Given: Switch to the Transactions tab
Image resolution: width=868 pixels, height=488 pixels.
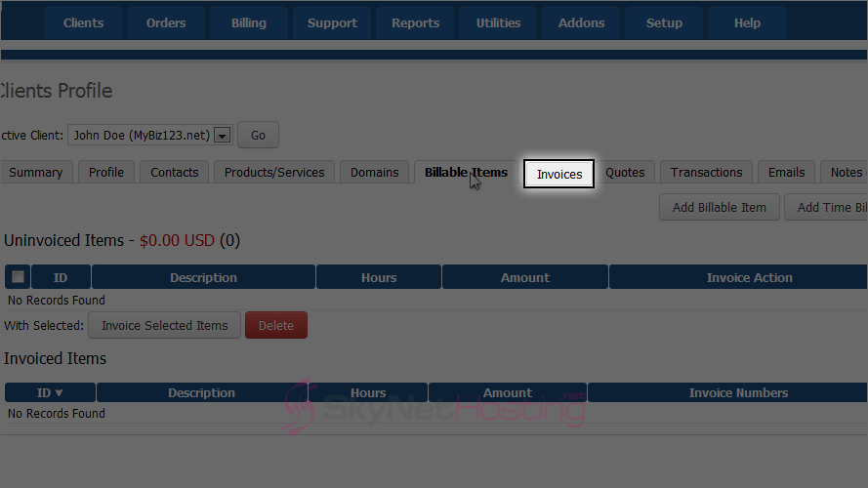Looking at the screenshot, I should (x=706, y=173).
